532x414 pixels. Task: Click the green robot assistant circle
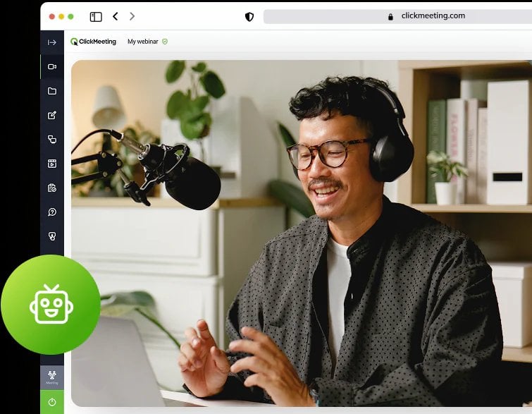click(51, 304)
